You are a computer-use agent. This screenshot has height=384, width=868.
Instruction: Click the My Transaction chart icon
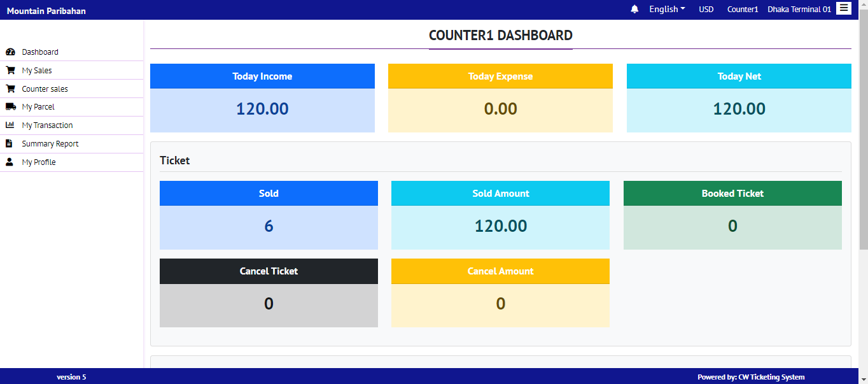(x=10, y=125)
